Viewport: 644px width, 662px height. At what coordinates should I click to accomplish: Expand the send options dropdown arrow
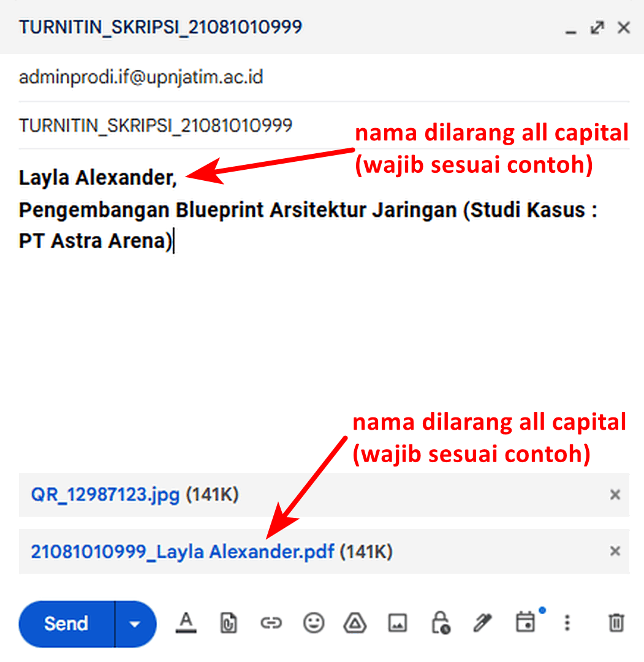pyautogui.click(x=135, y=624)
